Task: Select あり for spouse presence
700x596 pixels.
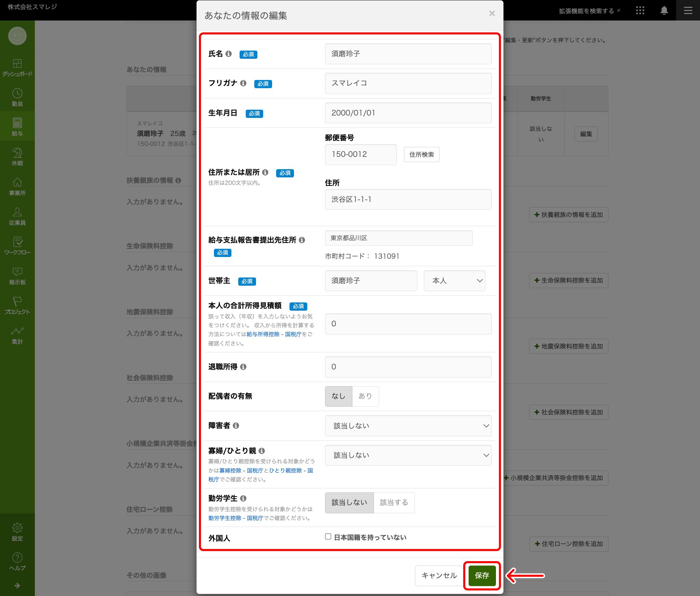Action: point(365,396)
